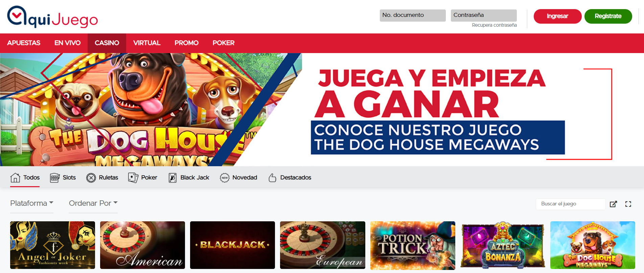Open the Dog House Megaways game thumbnail

(x=593, y=245)
